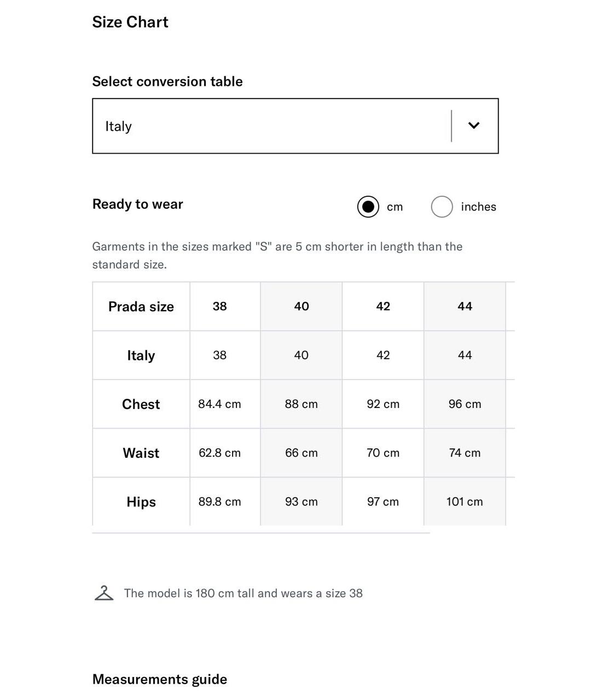Click the Measurements guide heading
The width and height of the screenshot is (591, 700).
(160, 679)
